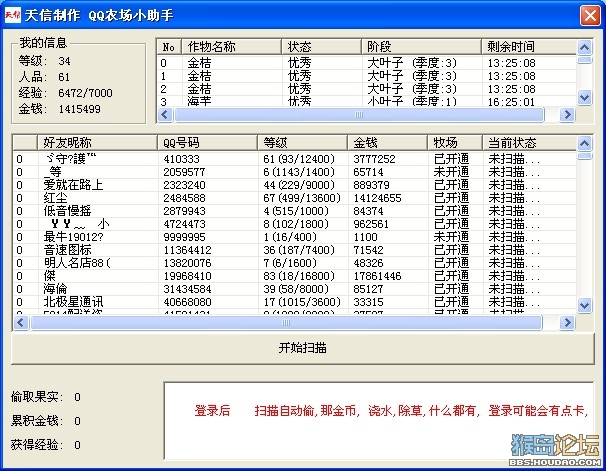Sort friends by 金钱 column header
This screenshot has width=606, height=471.
point(387,143)
